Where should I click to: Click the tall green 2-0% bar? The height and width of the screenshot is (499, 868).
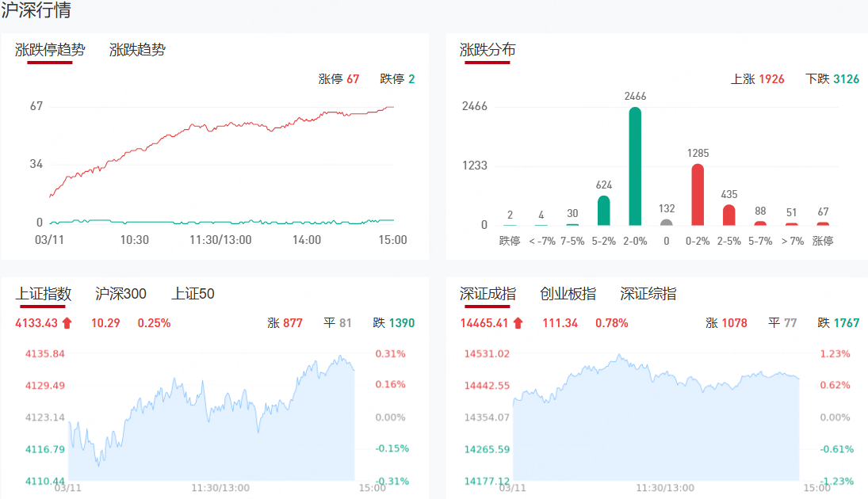click(635, 166)
